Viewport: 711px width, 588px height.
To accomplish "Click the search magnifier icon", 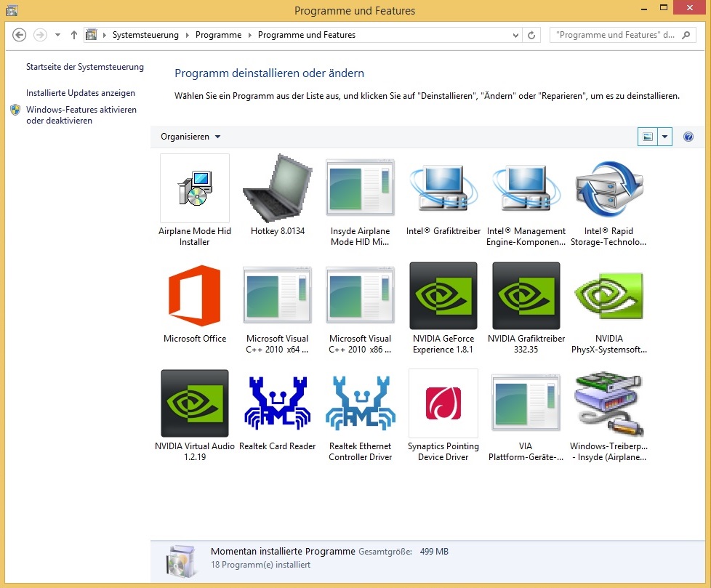I will [x=686, y=35].
